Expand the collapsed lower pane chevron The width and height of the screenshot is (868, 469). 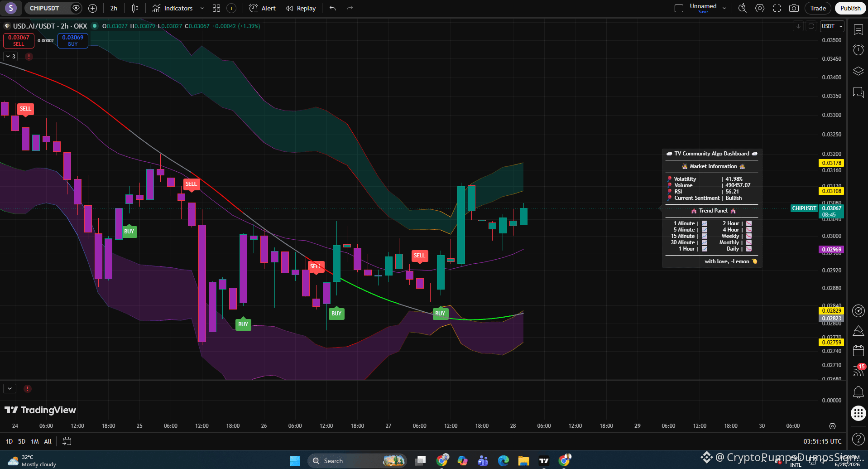click(x=10, y=389)
